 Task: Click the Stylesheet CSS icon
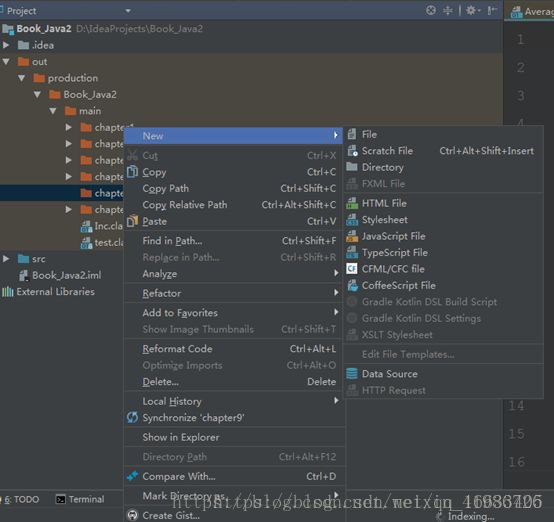point(352,219)
